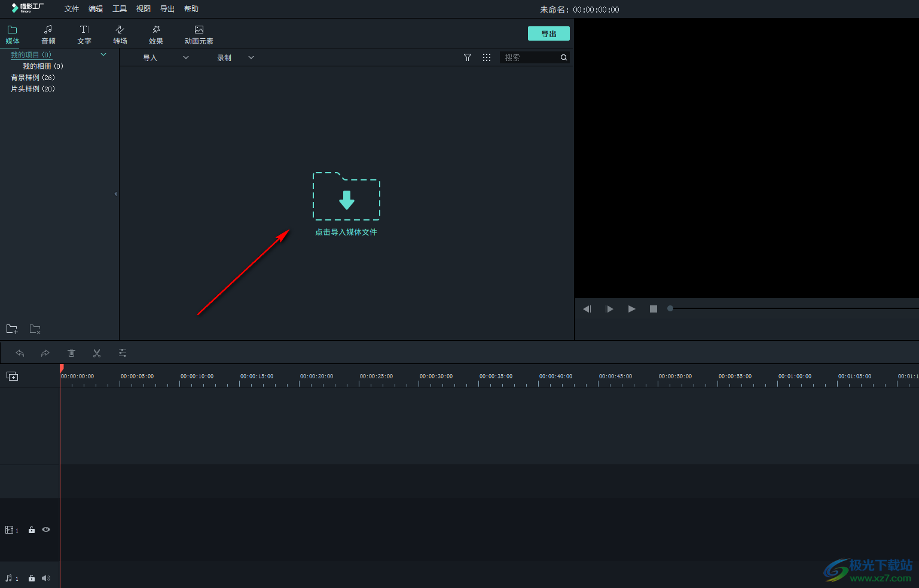
Task: Open the 媒体 media tab
Action: point(13,35)
